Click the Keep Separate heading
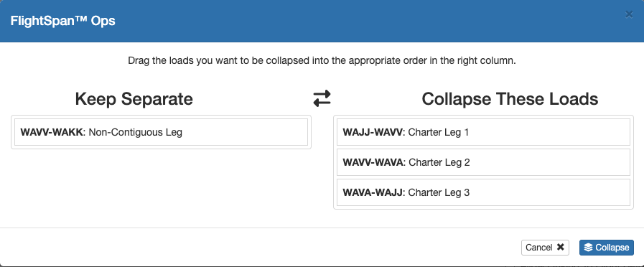 [x=134, y=99]
